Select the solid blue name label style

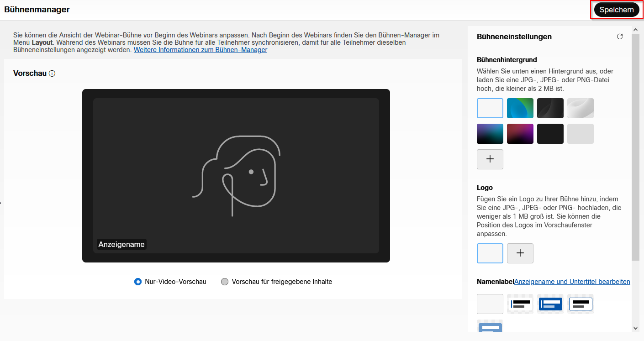tap(550, 304)
